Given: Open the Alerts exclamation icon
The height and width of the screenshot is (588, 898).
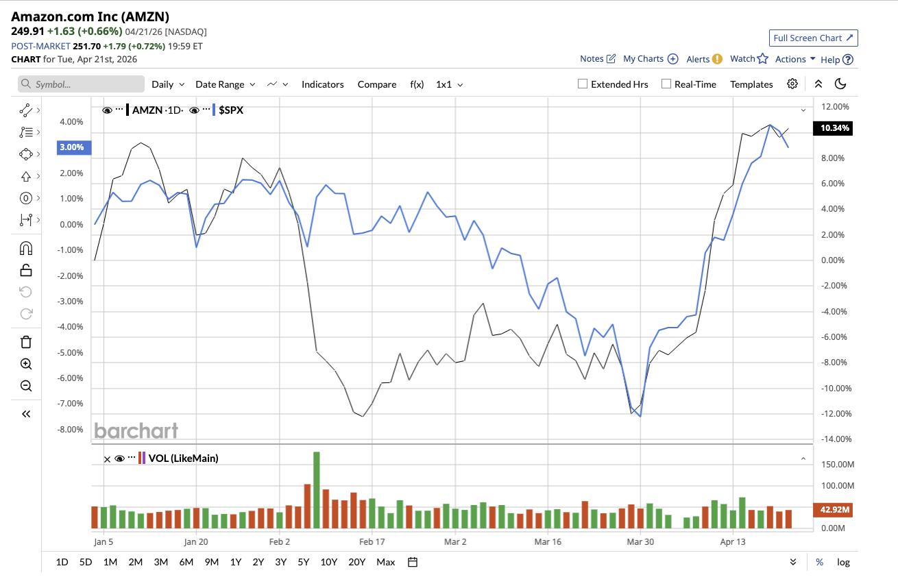Looking at the screenshot, I should point(717,59).
